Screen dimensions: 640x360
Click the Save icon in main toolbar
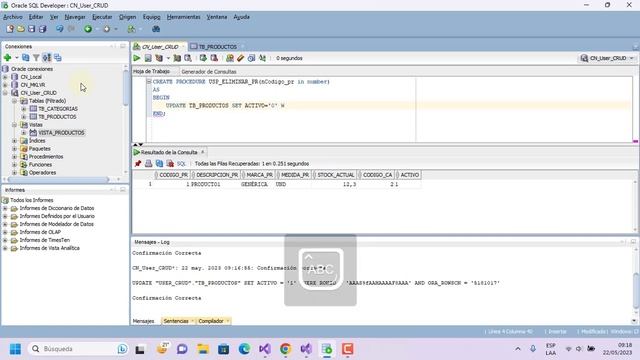pyautogui.click(x=31, y=29)
